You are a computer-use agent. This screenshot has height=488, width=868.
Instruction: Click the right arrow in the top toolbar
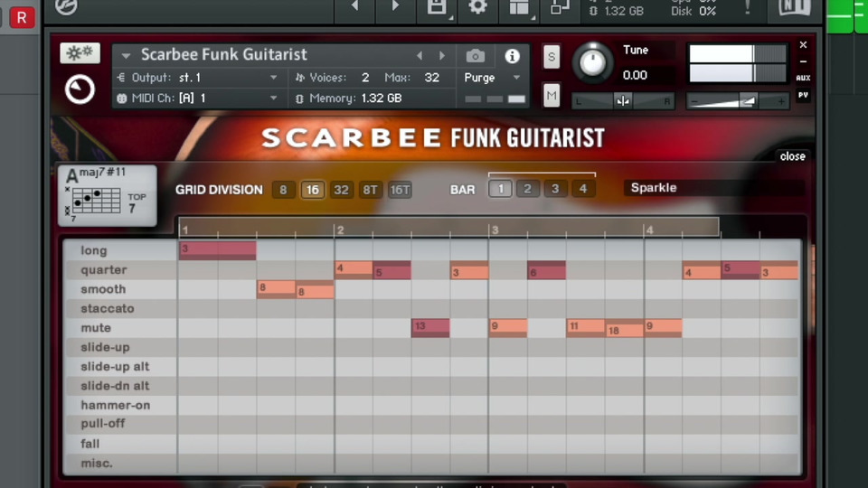(x=395, y=5)
